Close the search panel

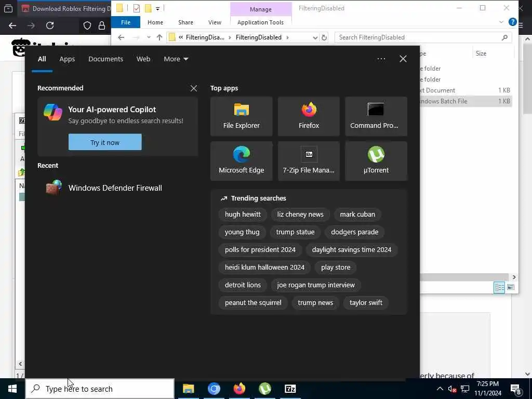(x=403, y=59)
